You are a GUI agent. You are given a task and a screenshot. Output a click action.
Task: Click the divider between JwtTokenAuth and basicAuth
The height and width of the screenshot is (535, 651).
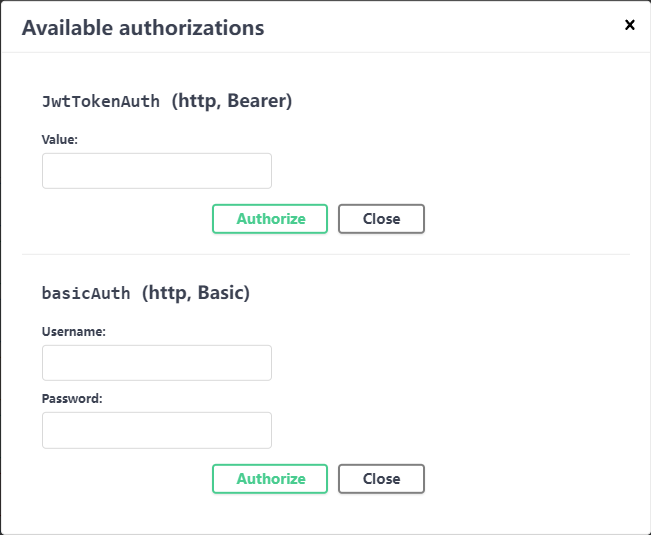point(326,254)
